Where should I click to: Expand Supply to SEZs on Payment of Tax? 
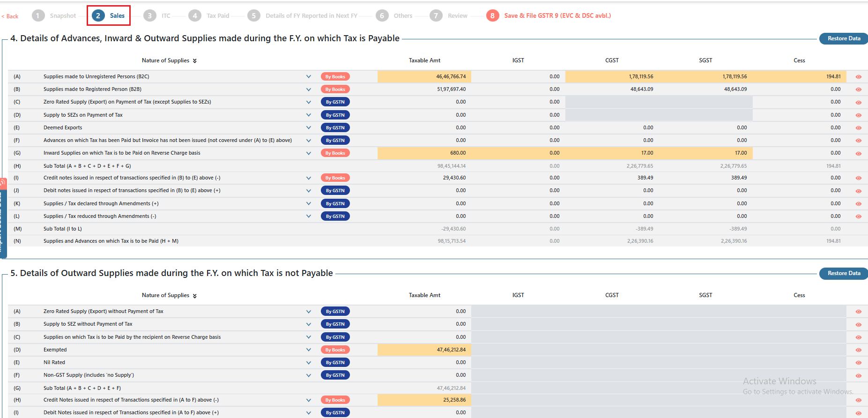[x=308, y=115]
